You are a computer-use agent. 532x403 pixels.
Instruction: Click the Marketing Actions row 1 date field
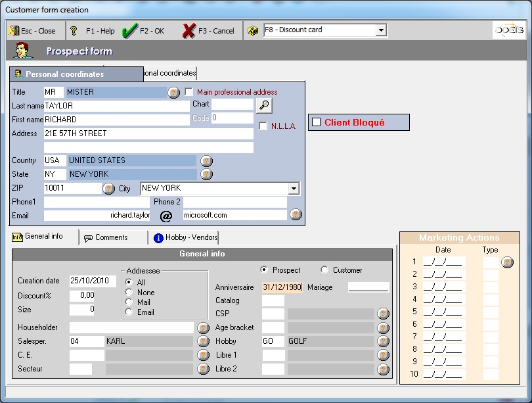(444, 262)
